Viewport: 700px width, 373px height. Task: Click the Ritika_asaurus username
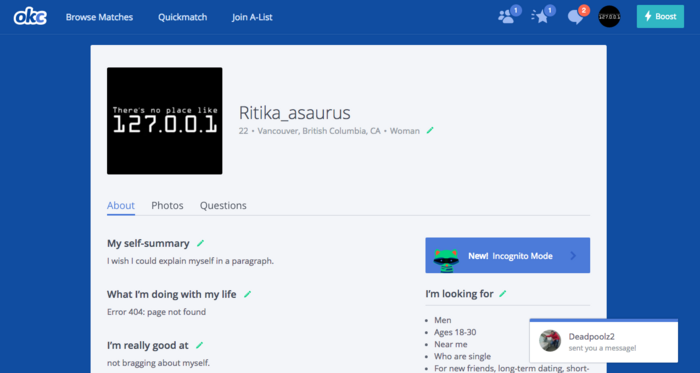tap(295, 113)
